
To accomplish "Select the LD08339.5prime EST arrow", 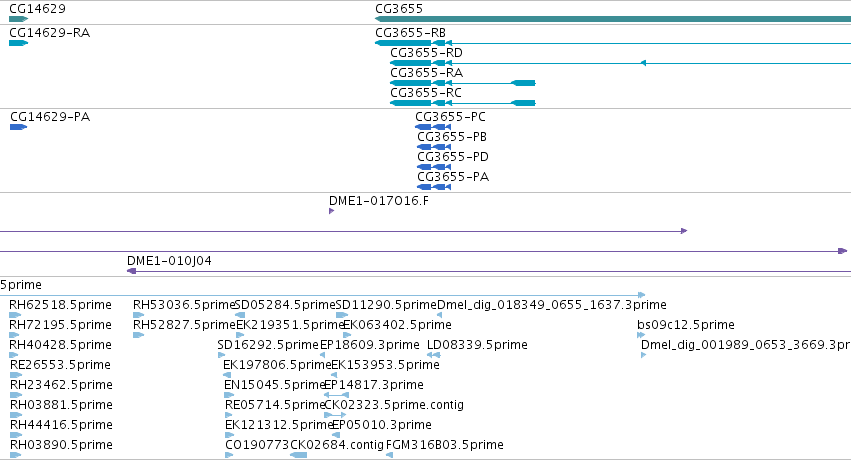I will (434, 355).
